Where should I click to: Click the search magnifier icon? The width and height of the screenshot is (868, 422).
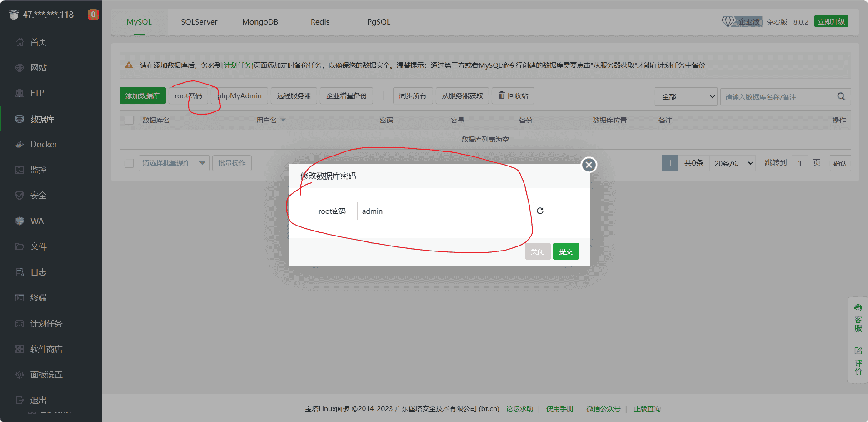click(841, 96)
